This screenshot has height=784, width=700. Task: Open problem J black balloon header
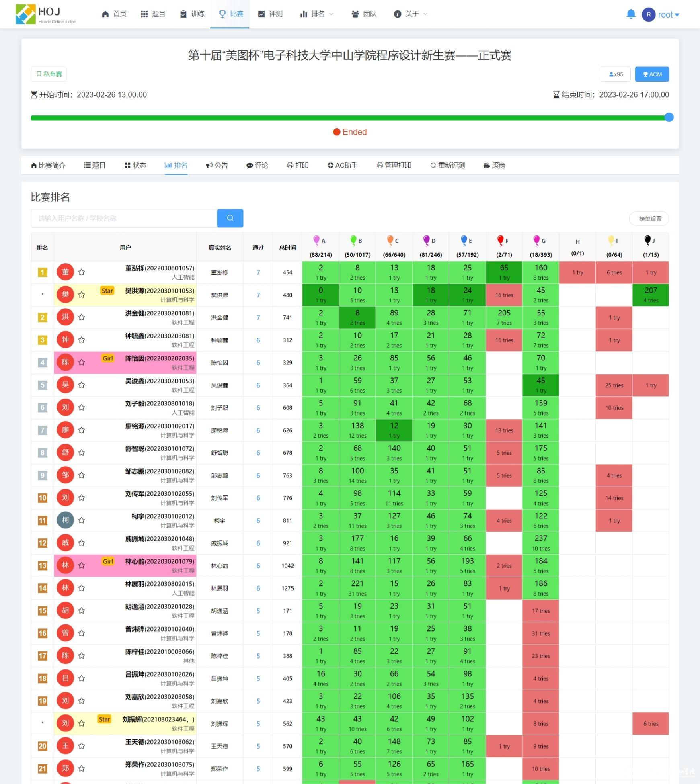pyautogui.click(x=650, y=241)
